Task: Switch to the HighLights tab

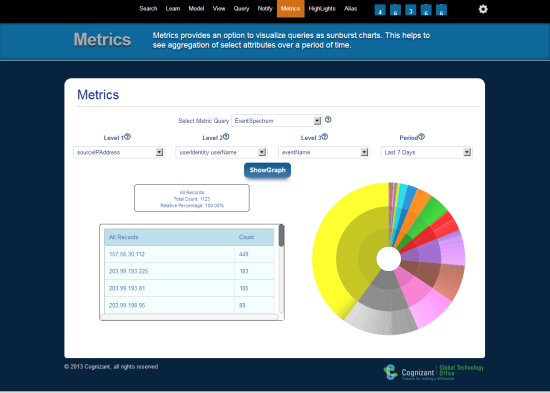Action: click(x=322, y=9)
